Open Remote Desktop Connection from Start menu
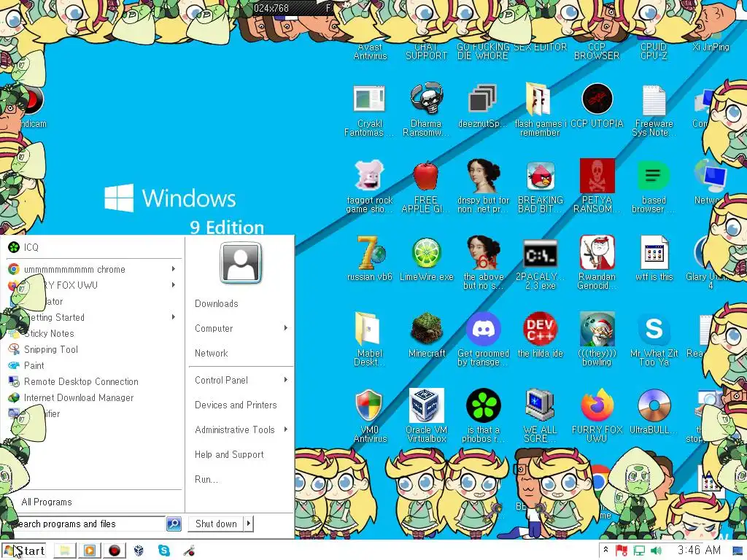The image size is (747, 560). tap(93, 381)
